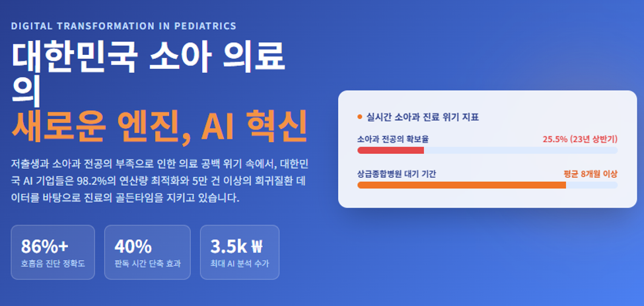The width and height of the screenshot is (644, 306).
Task: Click the description paragraph starting with 저출생과
Action: (162, 180)
